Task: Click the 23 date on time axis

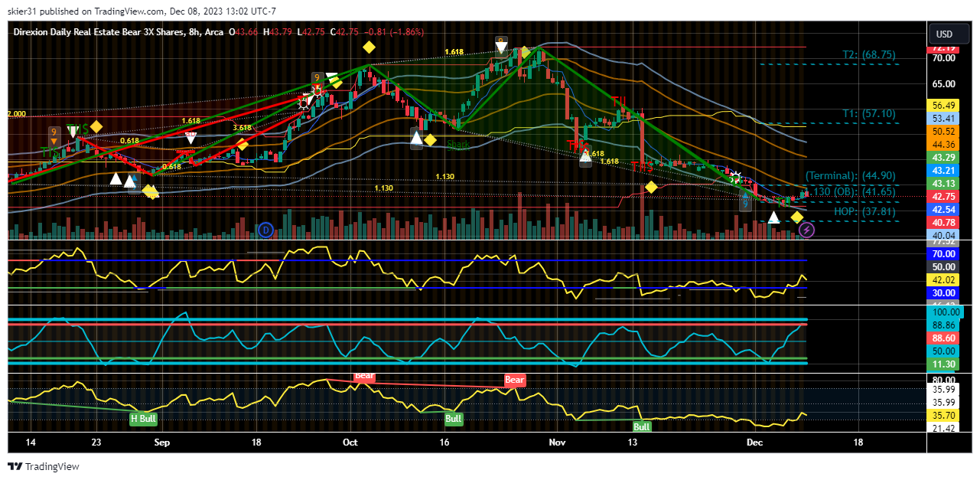Action: click(96, 442)
